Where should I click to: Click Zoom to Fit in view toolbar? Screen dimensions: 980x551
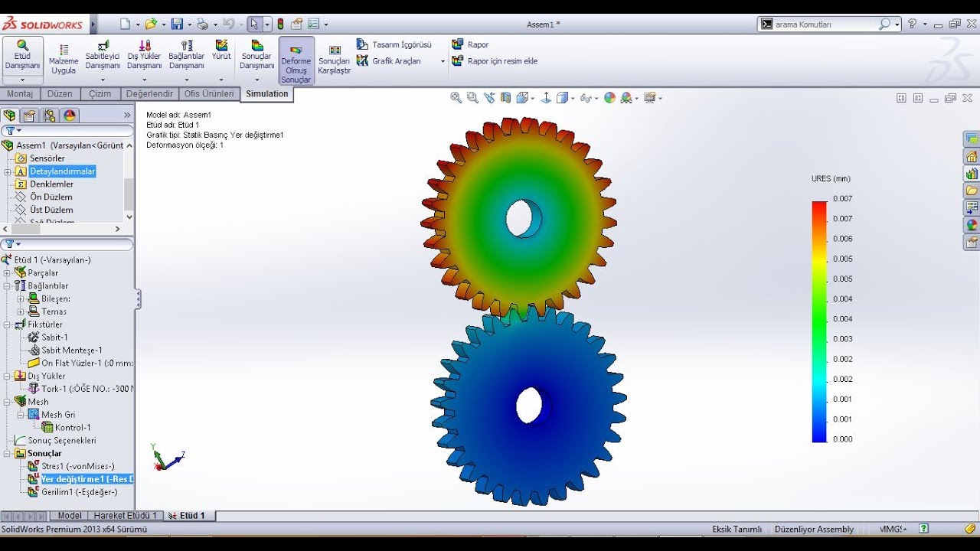click(456, 98)
